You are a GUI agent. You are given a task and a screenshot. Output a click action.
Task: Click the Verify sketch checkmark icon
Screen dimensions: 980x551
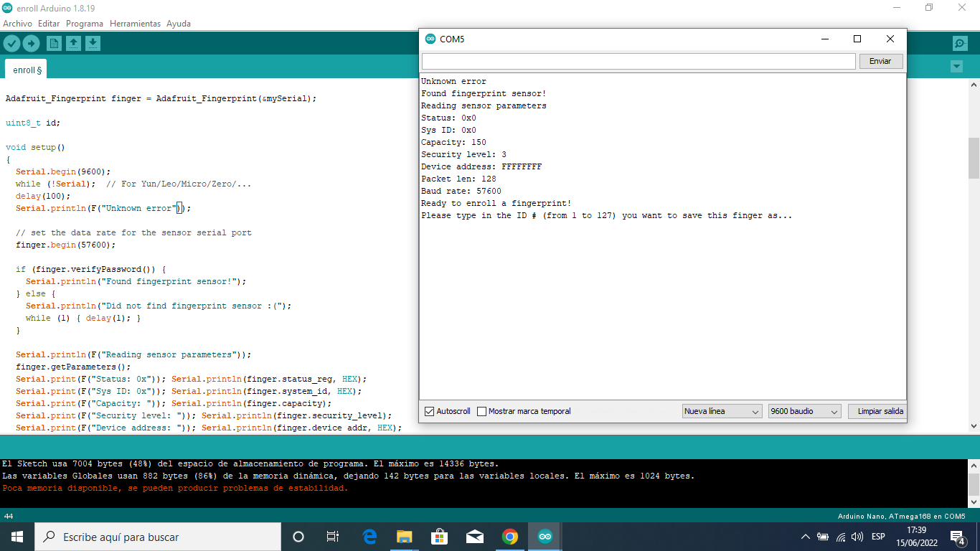pyautogui.click(x=11, y=44)
